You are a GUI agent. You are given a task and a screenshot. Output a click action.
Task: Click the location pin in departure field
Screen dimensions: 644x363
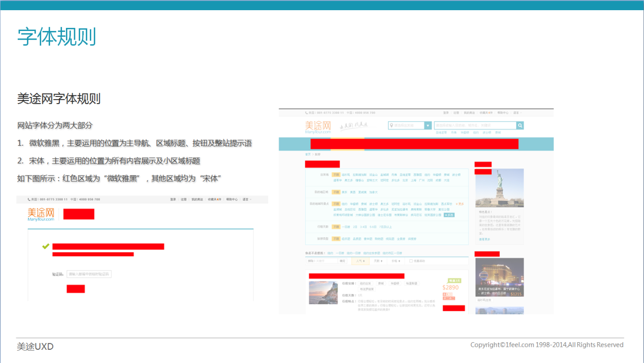[392, 125]
